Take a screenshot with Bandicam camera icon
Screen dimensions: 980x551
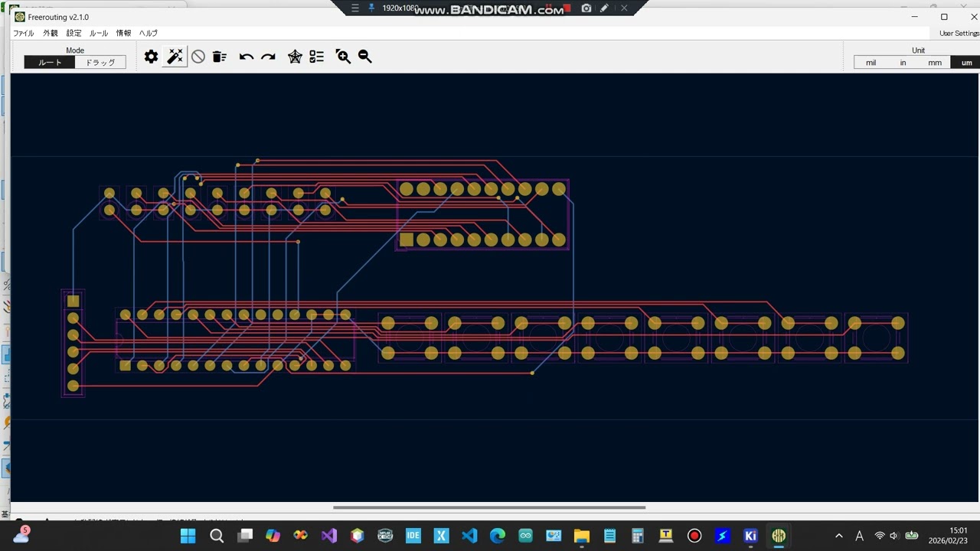pos(586,8)
